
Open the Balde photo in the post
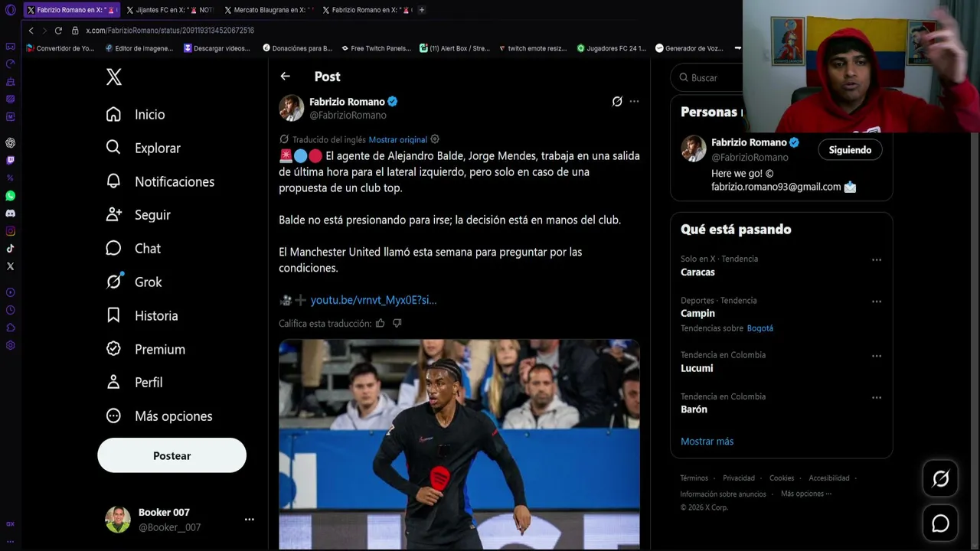tap(459, 445)
